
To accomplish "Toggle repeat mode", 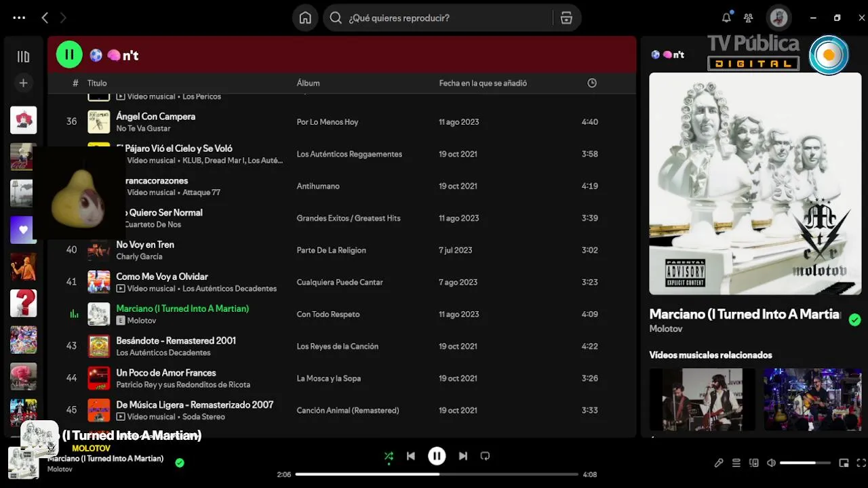I will coord(485,456).
